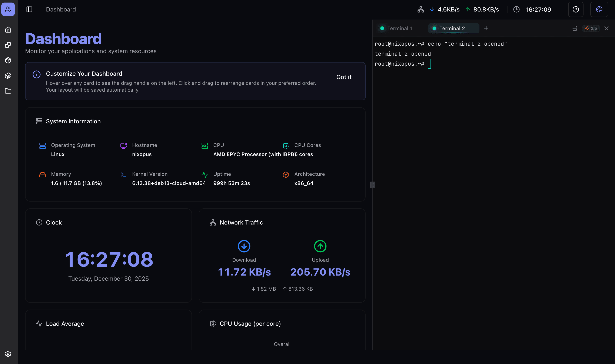Toggle terminal split layout icon
Image resolution: width=615 pixels, height=364 pixels.
tap(575, 28)
